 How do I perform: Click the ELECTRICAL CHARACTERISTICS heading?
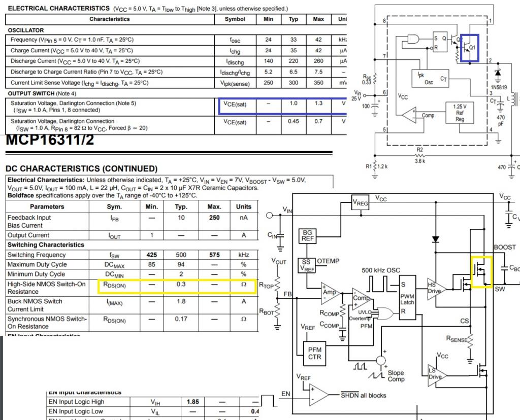[59, 8]
